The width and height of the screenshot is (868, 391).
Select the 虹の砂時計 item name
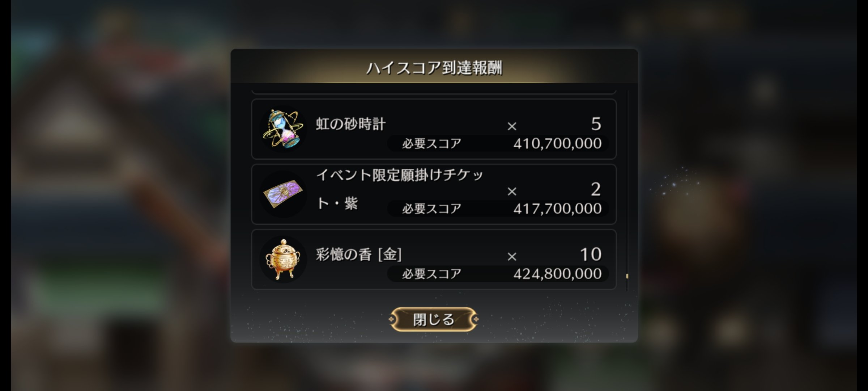[350, 124]
